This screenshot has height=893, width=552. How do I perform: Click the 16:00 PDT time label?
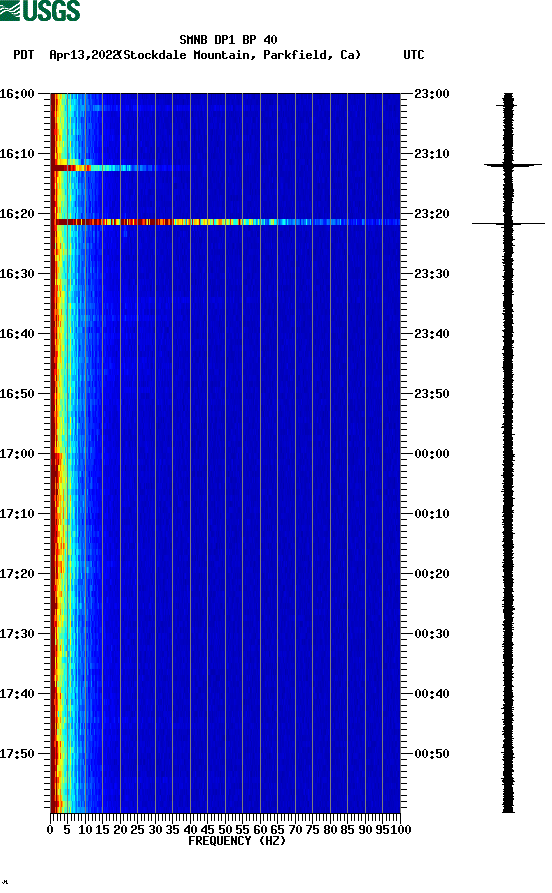point(17,93)
